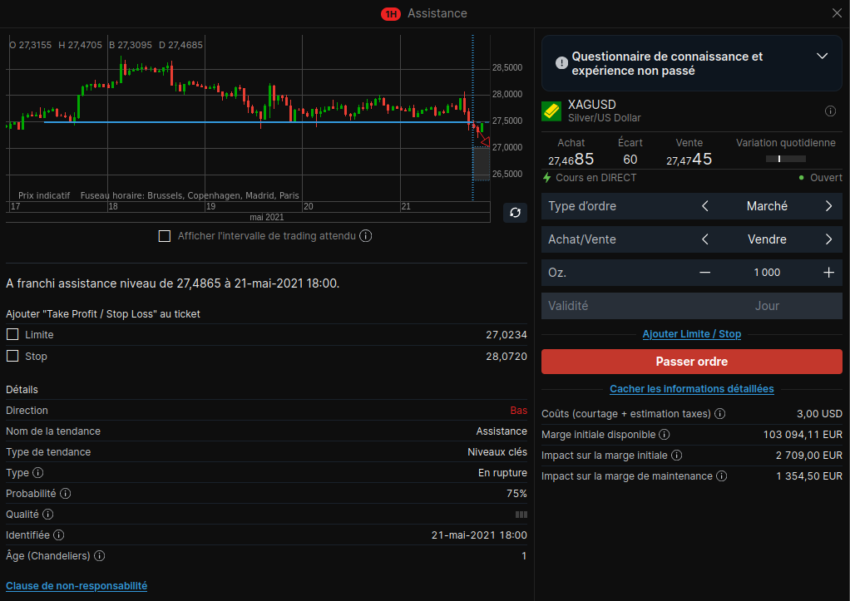Click the info icon beside Coûts courtage
This screenshot has height=601, width=850.
[719, 413]
